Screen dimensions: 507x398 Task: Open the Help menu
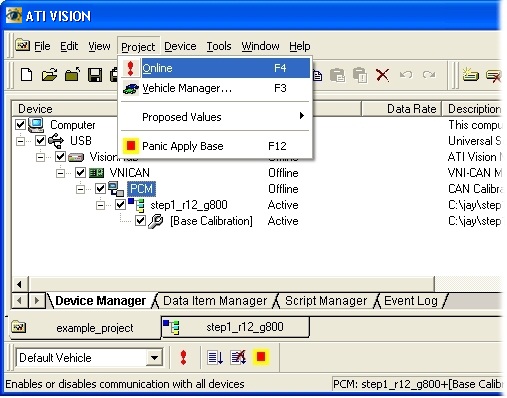300,46
